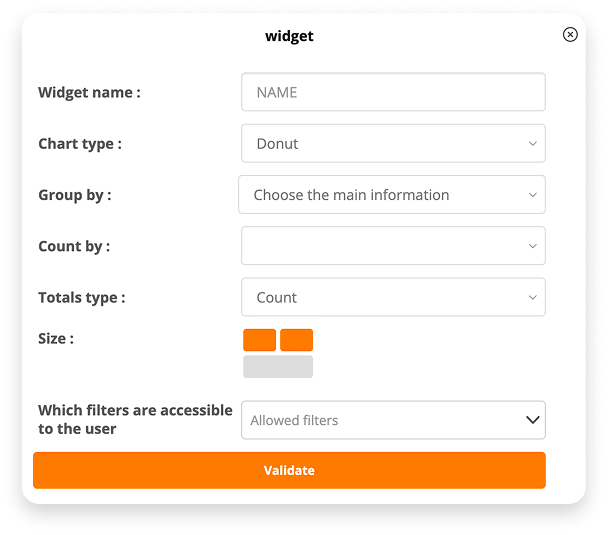Open the empty Count by dropdown
This screenshot has width=608, height=535.
click(x=393, y=246)
